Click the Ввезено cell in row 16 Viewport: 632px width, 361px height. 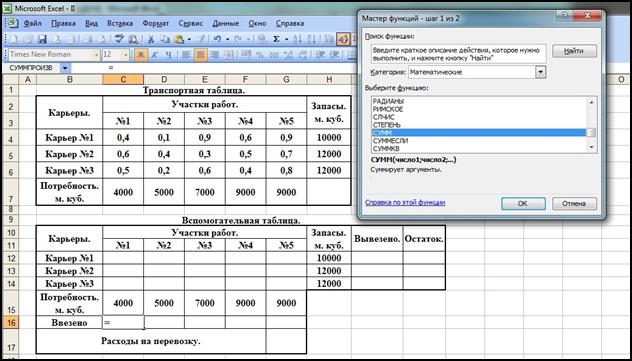[69, 322]
